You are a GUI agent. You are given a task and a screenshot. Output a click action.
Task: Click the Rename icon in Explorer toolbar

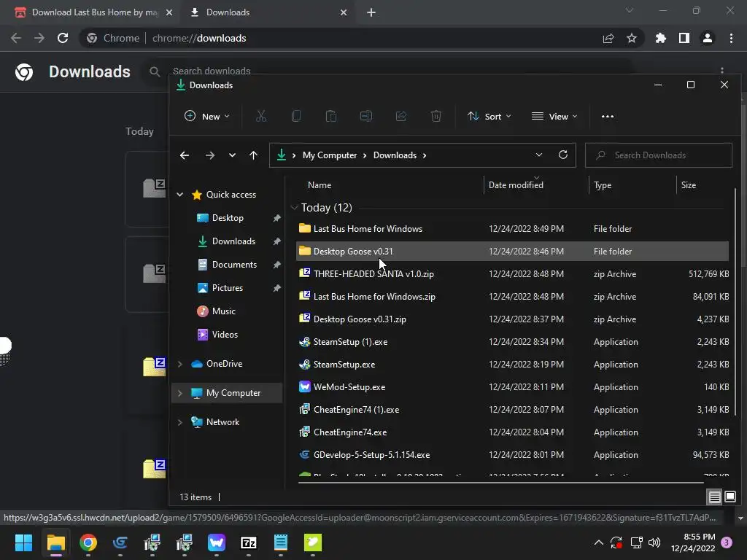(366, 116)
